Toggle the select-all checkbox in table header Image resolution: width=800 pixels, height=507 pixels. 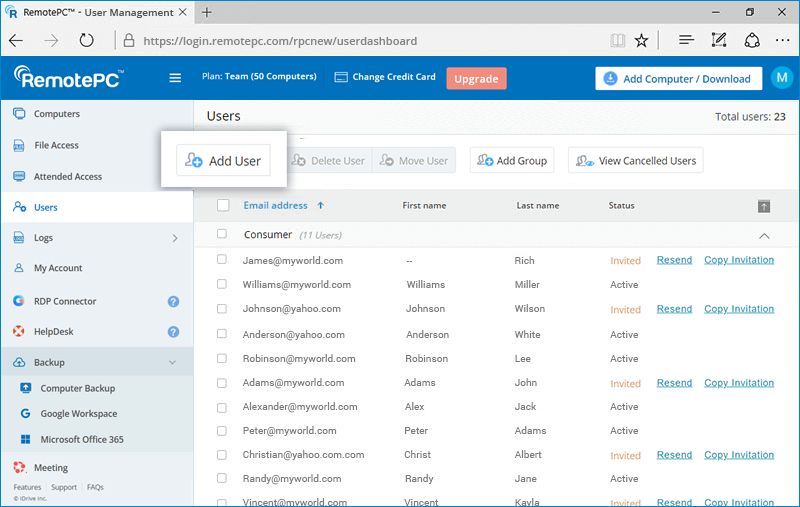[223, 206]
